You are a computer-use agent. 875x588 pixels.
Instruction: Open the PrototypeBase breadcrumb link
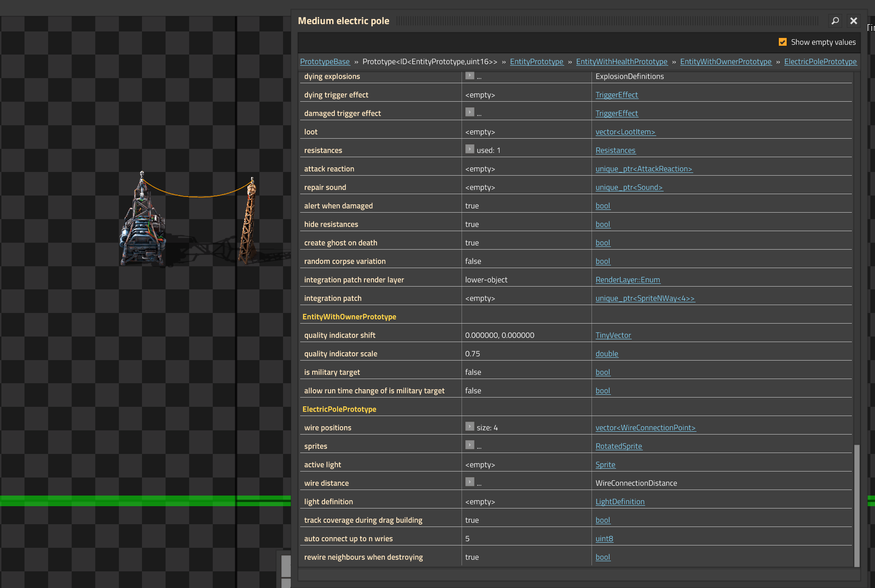coord(325,61)
